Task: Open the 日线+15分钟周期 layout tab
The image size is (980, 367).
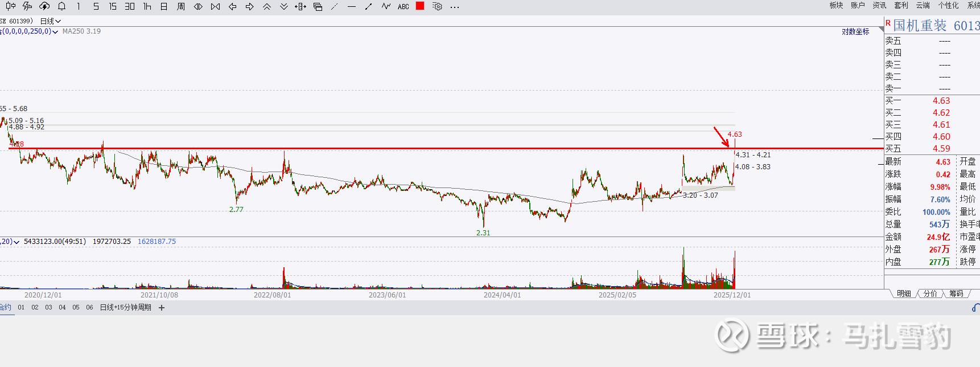Action: click(x=126, y=307)
